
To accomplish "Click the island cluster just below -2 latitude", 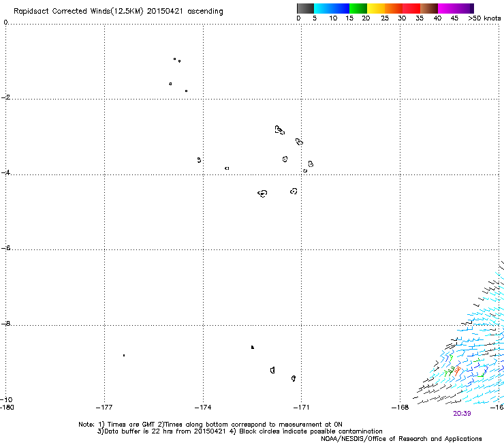I will [x=280, y=130].
